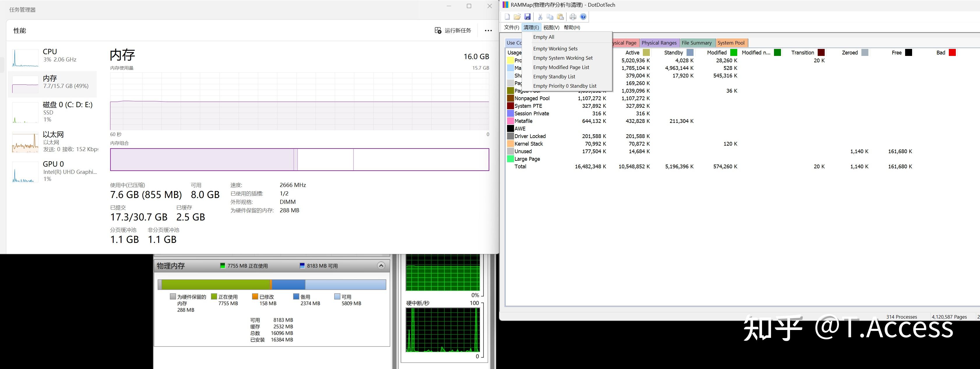Open the 视图(V) menu

point(551,27)
